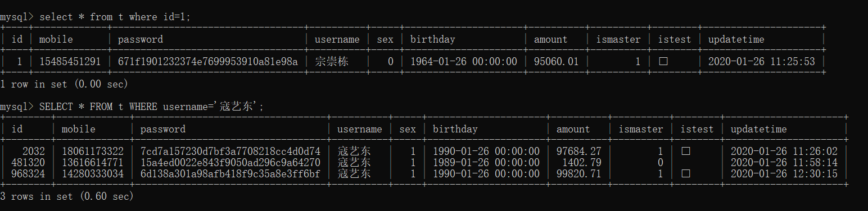Click the amount value 95060.01
The height and width of the screenshot is (211, 868).
tap(556, 62)
